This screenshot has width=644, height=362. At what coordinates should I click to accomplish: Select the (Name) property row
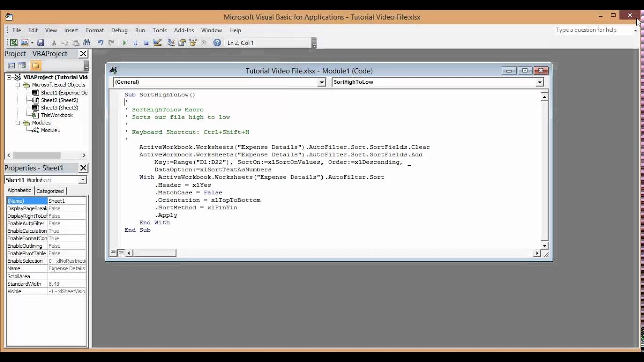pyautogui.click(x=46, y=201)
